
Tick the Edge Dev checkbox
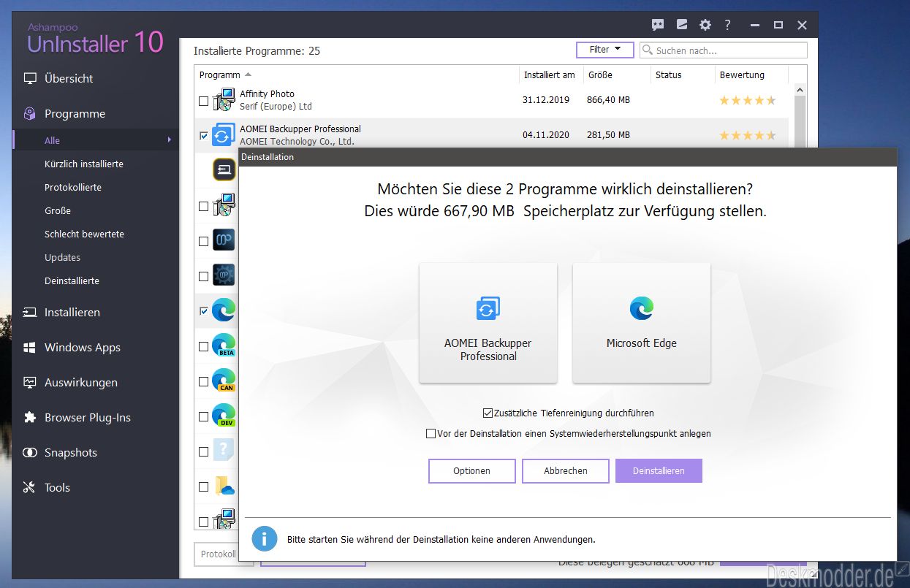point(203,416)
